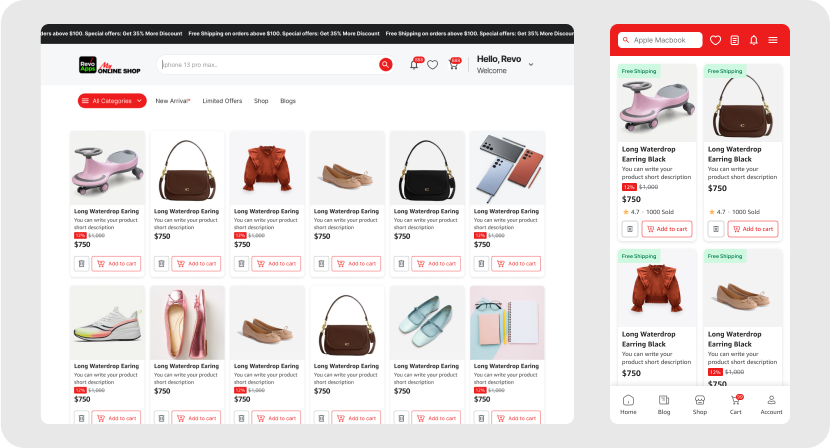The height and width of the screenshot is (448, 830).
Task: Open notifications bell in mobile red header
Action: click(754, 40)
